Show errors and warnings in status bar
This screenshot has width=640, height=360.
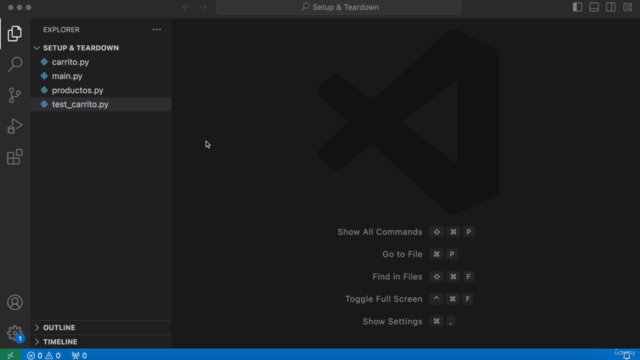click(x=44, y=356)
